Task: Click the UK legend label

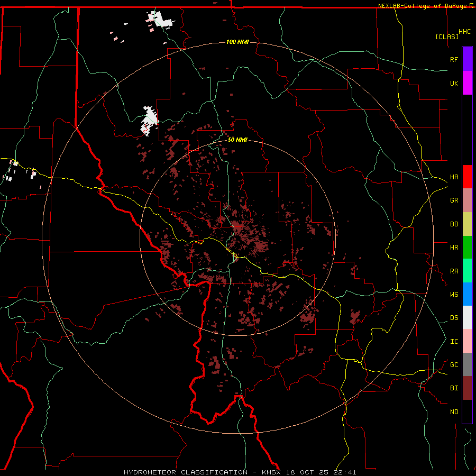Action: click(454, 83)
